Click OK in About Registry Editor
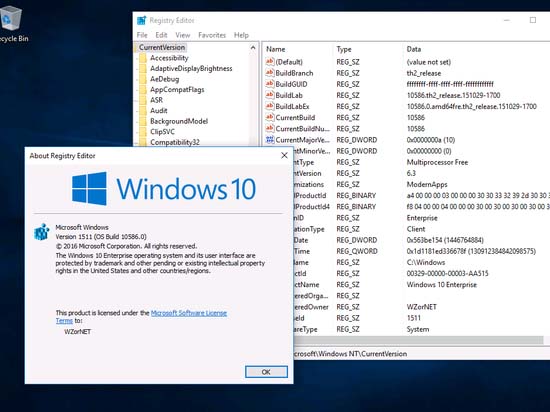The image size is (550, 412). 266,372
